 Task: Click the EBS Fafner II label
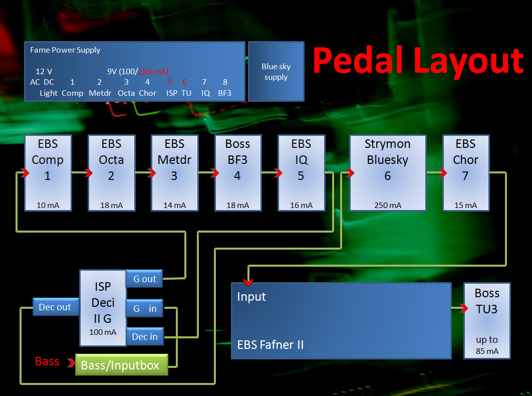[x=271, y=345]
